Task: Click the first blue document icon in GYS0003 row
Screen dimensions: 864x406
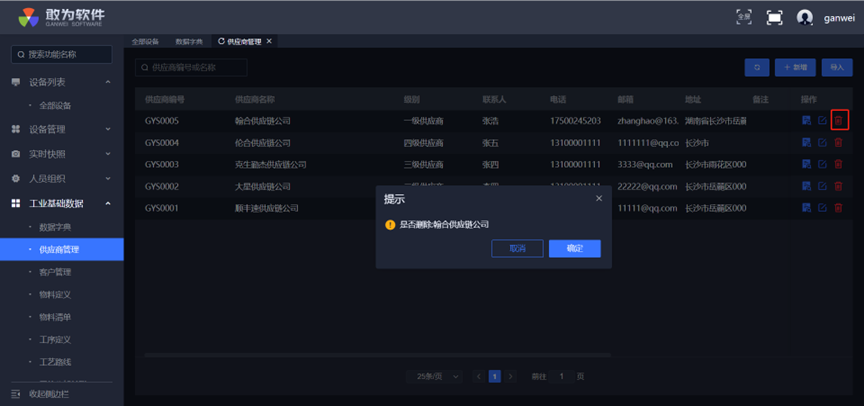Action: point(806,164)
